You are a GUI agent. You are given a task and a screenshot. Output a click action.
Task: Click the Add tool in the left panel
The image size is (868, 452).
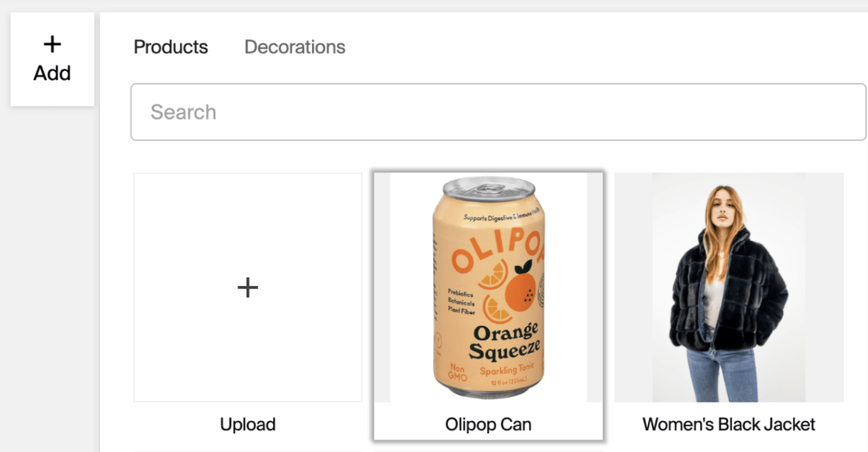click(52, 58)
